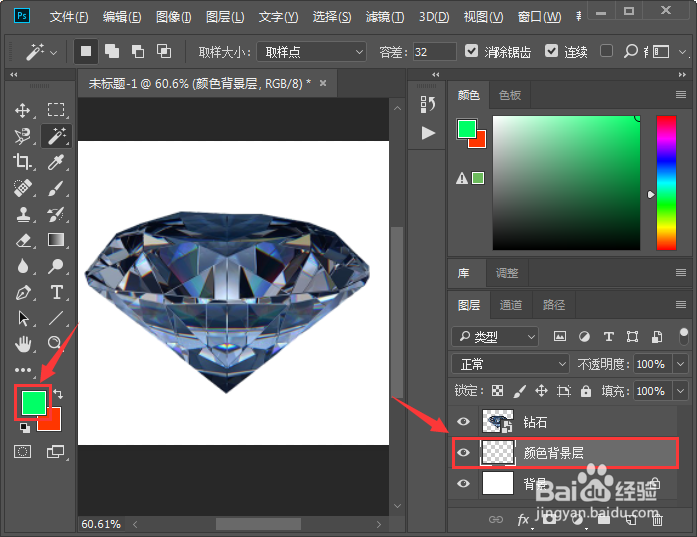The width and height of the screenshot is (697, 537).
Task: Open the extra tools ellipsis
Action: (23, 369)
